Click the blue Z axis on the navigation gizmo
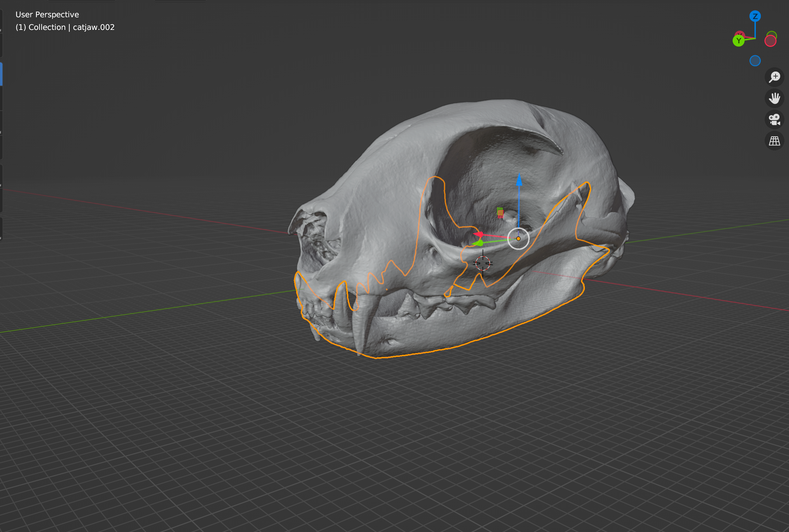This screenshot has height=532, width=789. tap(756, 16)
